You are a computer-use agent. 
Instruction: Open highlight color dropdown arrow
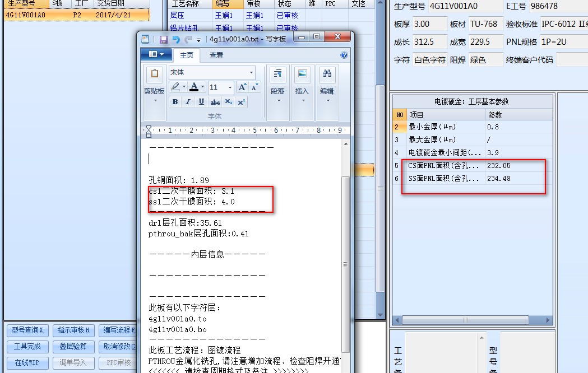(184, 87)
